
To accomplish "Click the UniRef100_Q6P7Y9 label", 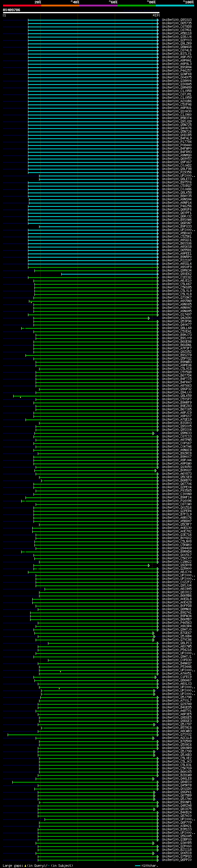I will pyautogui.click(x=177, y=822).
